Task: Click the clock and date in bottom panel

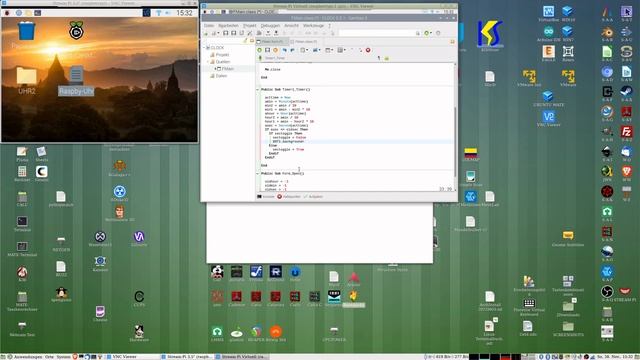Action: 615,357
